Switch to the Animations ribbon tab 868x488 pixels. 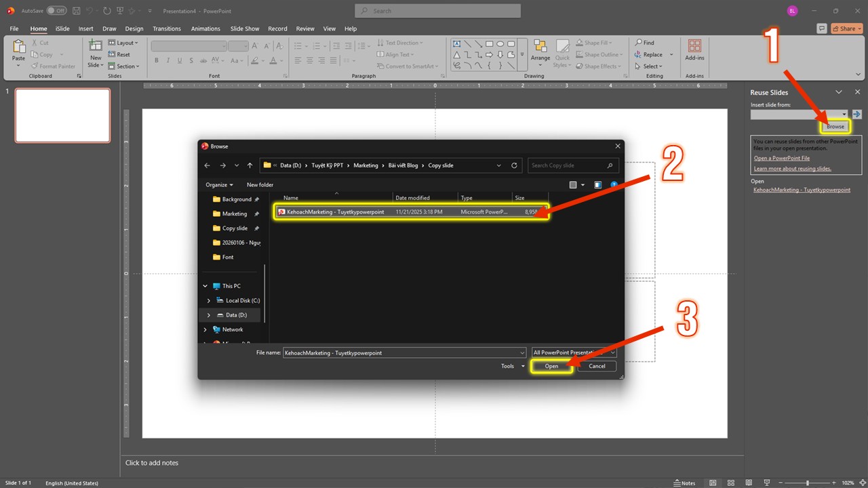(205, 28)
